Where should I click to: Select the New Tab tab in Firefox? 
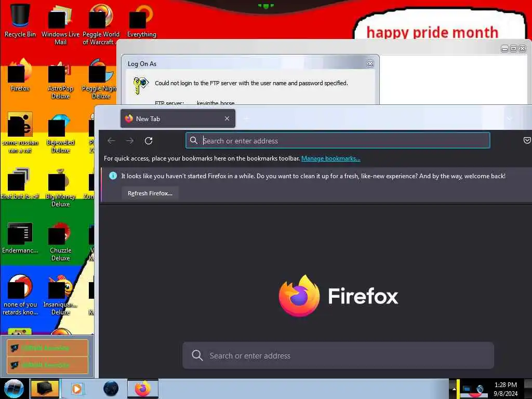tap(178, 118)
